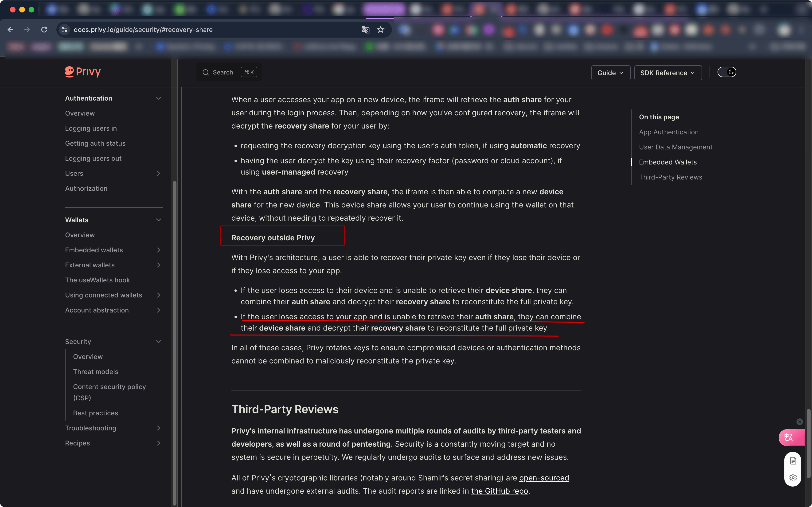
Task: Expand the Recipes chevron
Action: 159,443
